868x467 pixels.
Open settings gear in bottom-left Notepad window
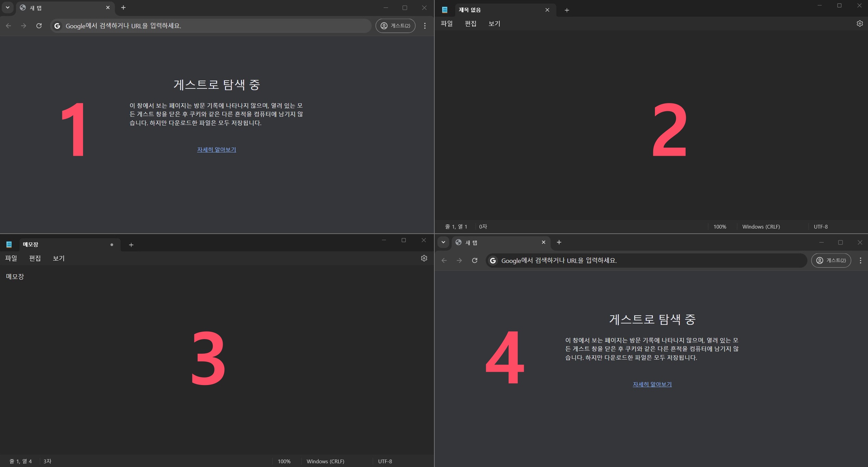(424, 258)
